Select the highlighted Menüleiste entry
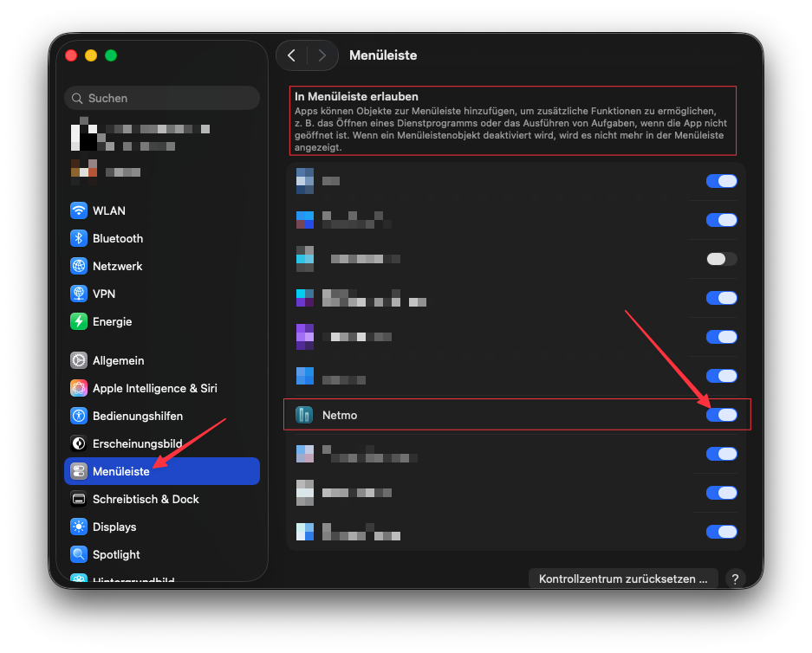The width and height of the screenshot is (812, 653). tap(162, 471)
